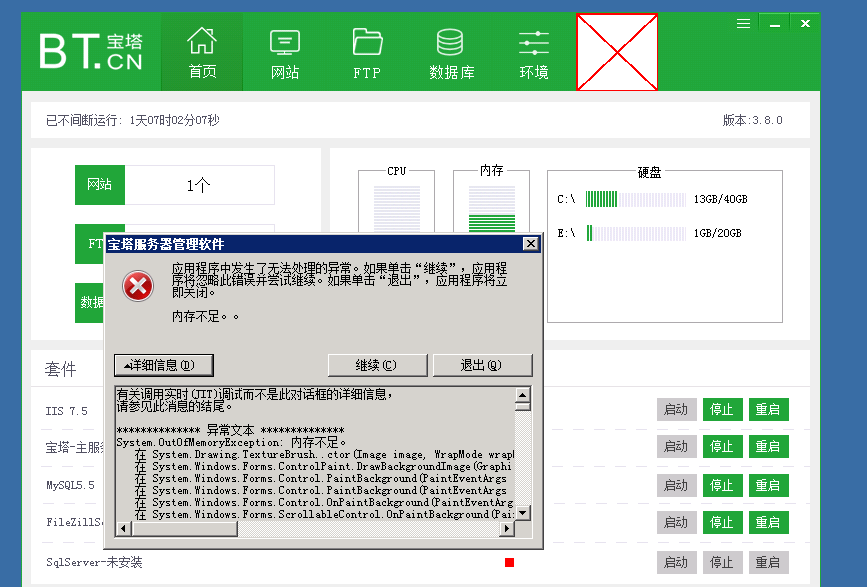Select the MySQL5.5 row label

(x=70, y=485)
